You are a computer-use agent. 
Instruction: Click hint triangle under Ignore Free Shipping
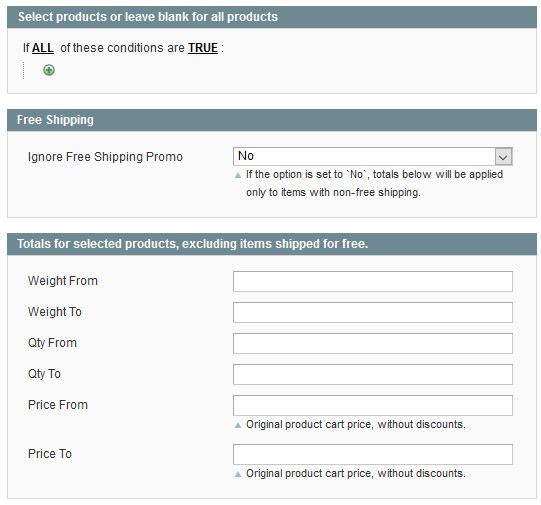238,175
